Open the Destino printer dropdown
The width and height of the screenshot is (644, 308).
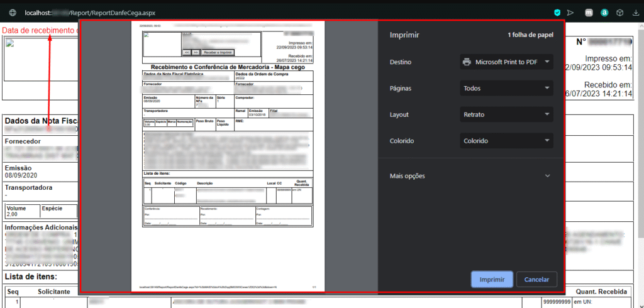point(506,62)
